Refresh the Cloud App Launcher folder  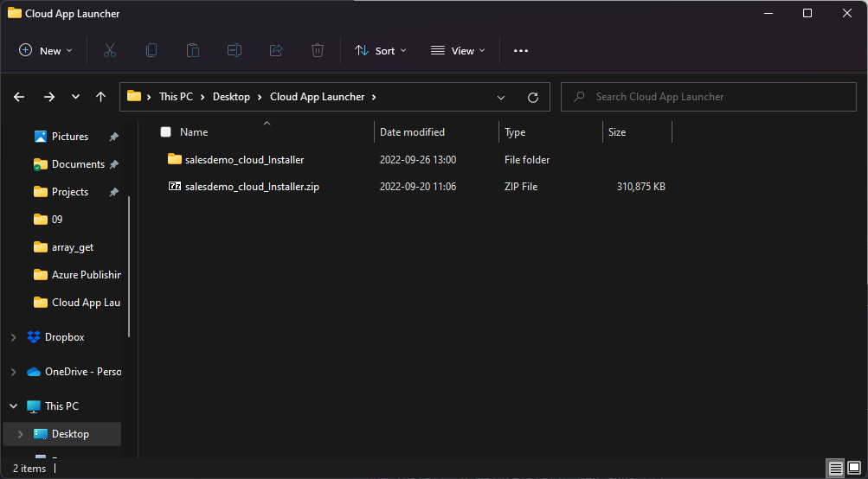click(x=533, y=98)
